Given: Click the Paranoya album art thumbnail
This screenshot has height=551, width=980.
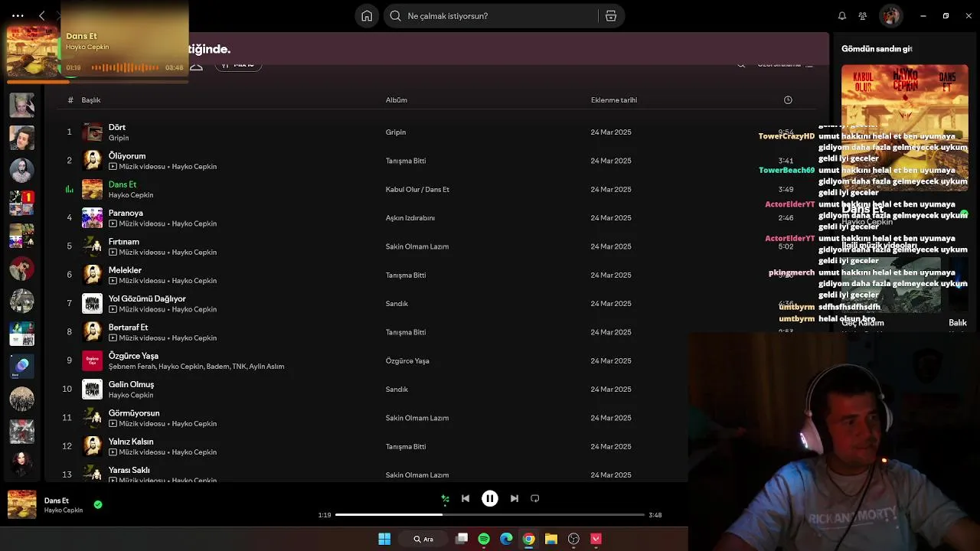Looking at the screenshot, I should click(92, 218).
